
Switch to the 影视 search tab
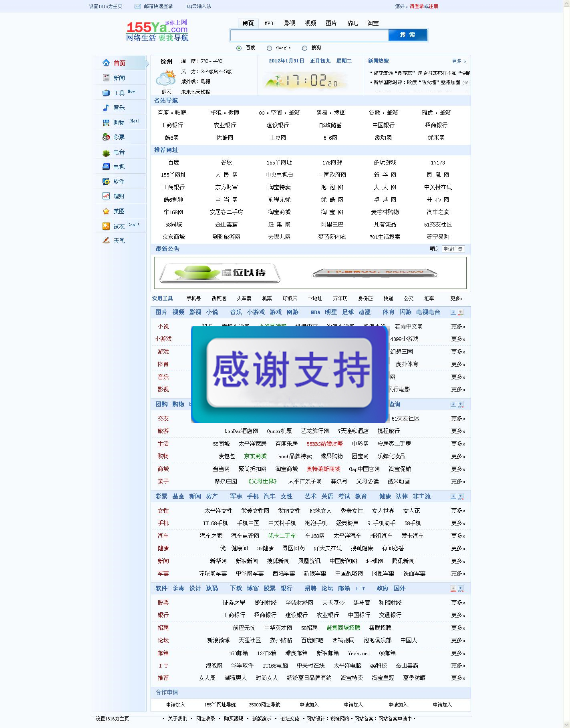point(290,23)
